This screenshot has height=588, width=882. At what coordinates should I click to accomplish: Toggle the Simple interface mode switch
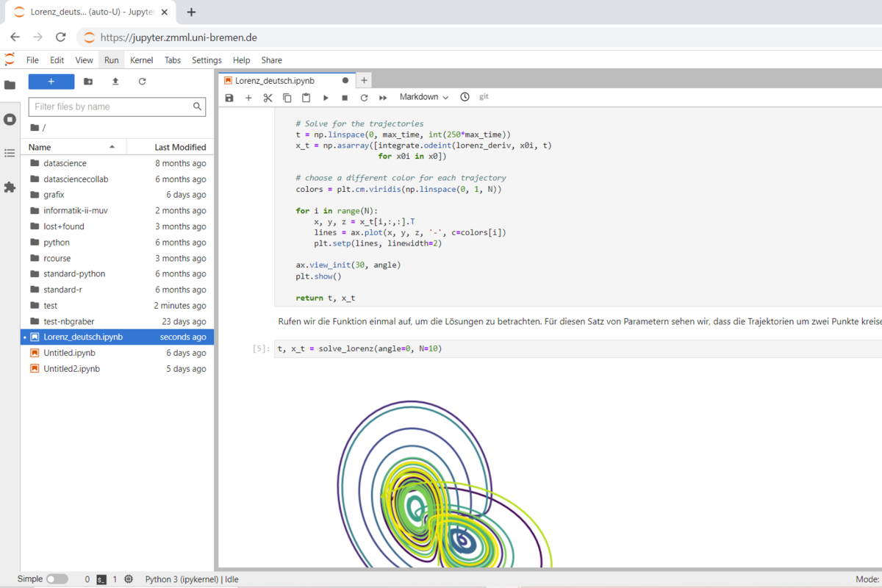57,579
